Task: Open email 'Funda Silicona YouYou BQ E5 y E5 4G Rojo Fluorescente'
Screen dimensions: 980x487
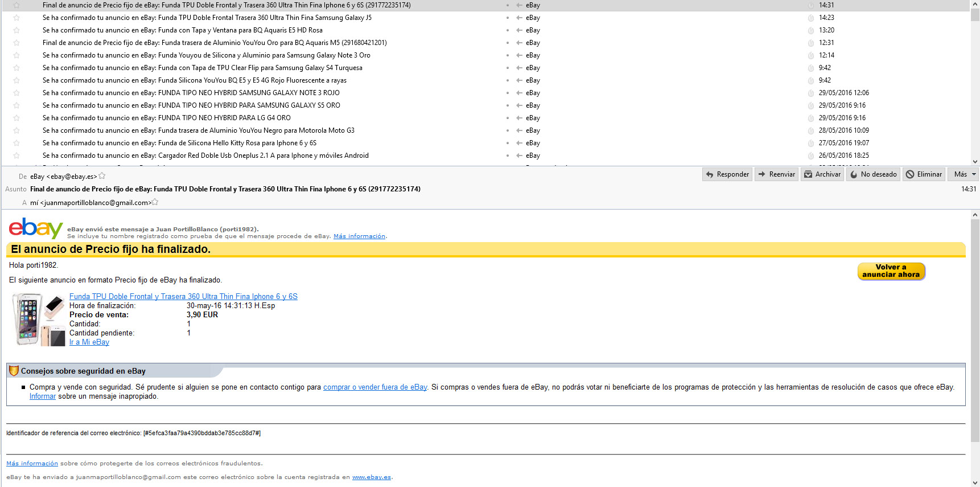Action: [195, 80]
